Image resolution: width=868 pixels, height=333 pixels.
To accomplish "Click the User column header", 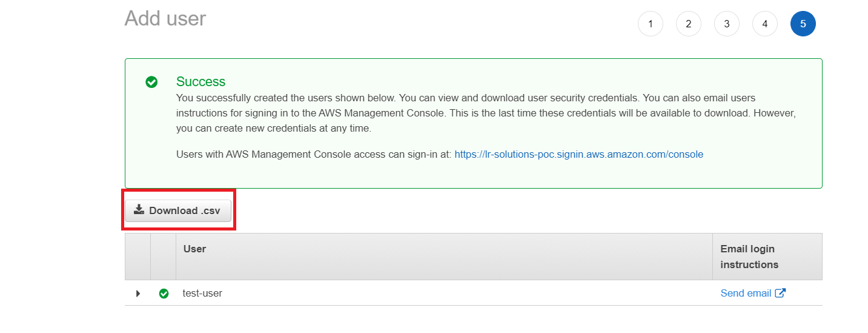I will tap(194, 249).
